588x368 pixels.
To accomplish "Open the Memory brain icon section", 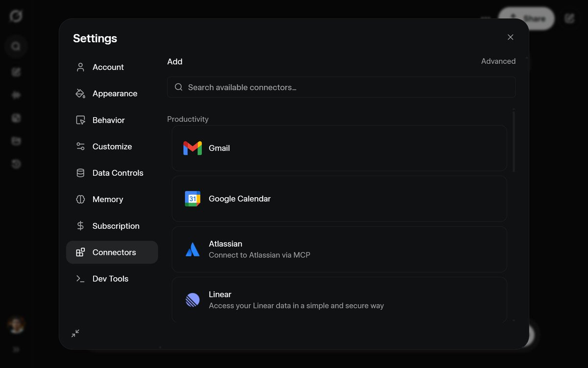I will (x=80, y=200).
